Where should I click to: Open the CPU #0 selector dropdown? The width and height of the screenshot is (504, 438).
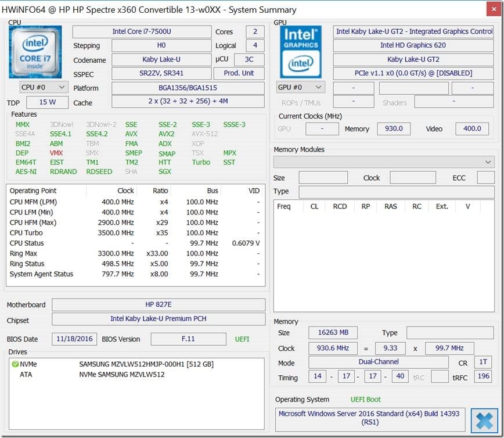click(44, 87)
